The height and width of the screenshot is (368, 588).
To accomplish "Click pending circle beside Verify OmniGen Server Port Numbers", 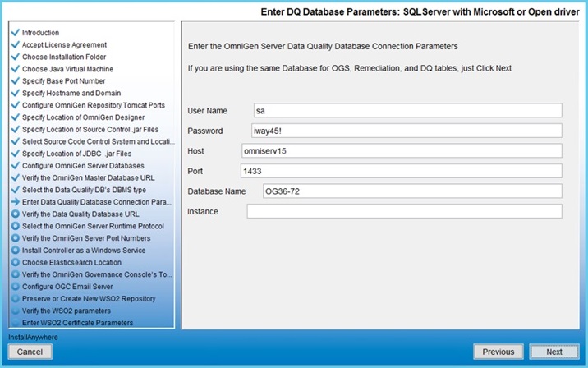I will [x=16, y=238].
